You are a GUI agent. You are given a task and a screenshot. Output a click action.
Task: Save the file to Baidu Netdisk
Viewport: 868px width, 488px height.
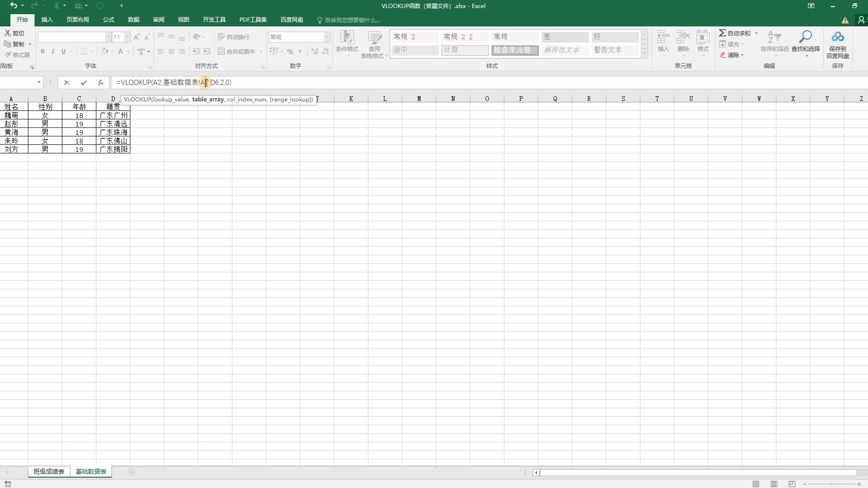[838, 45]
